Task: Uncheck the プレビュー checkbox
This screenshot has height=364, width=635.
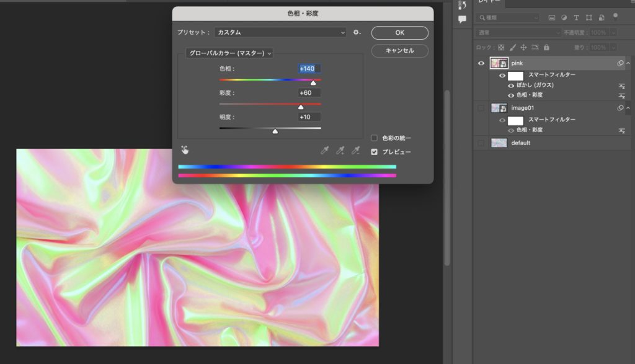Action: coord(374,151)
